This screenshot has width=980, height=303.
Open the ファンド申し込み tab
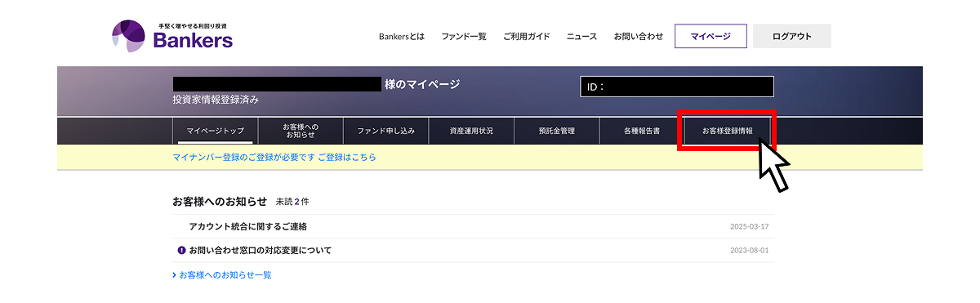[385, 131]
